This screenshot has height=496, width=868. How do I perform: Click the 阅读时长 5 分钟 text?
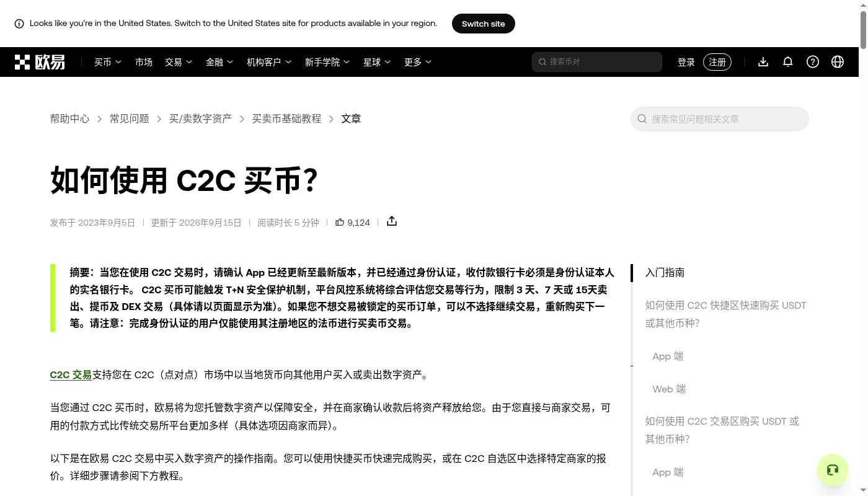coord(288,223)
